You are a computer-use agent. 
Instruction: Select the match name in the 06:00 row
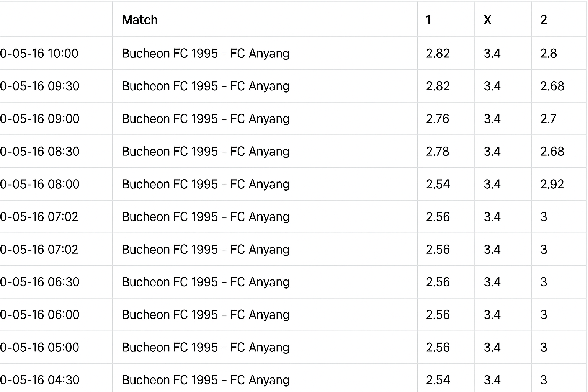point(206,315)
